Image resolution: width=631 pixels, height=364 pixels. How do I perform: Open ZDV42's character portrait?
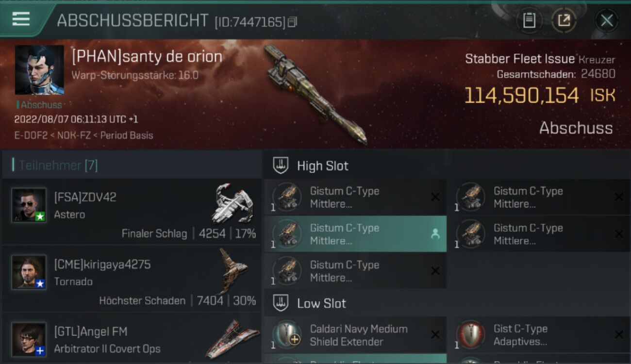[x=29, y=205]
